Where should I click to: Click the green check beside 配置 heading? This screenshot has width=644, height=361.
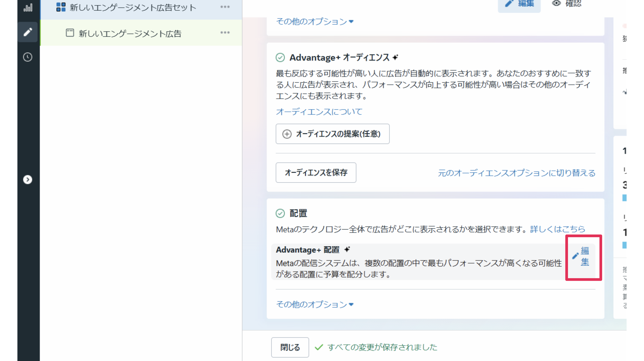[x=280, y=213]
